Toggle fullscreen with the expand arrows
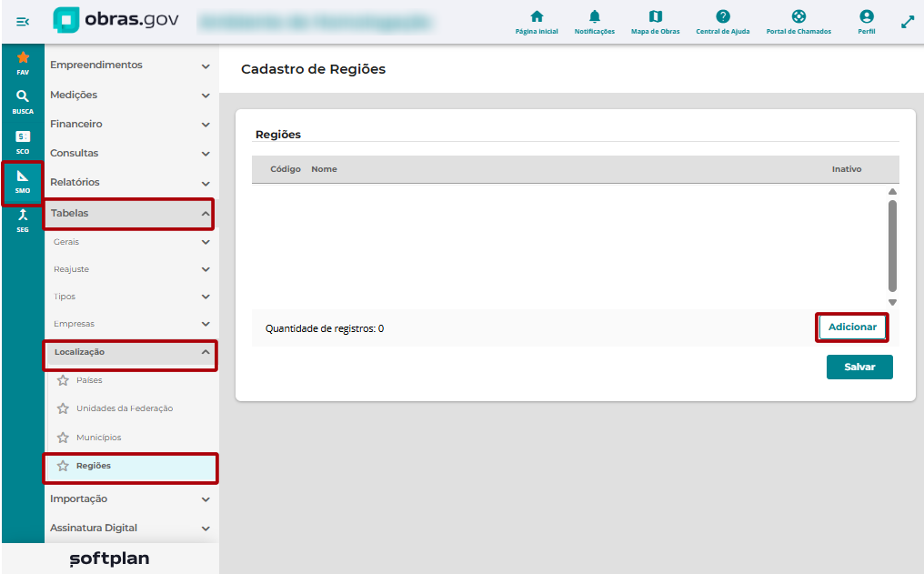 908,22
